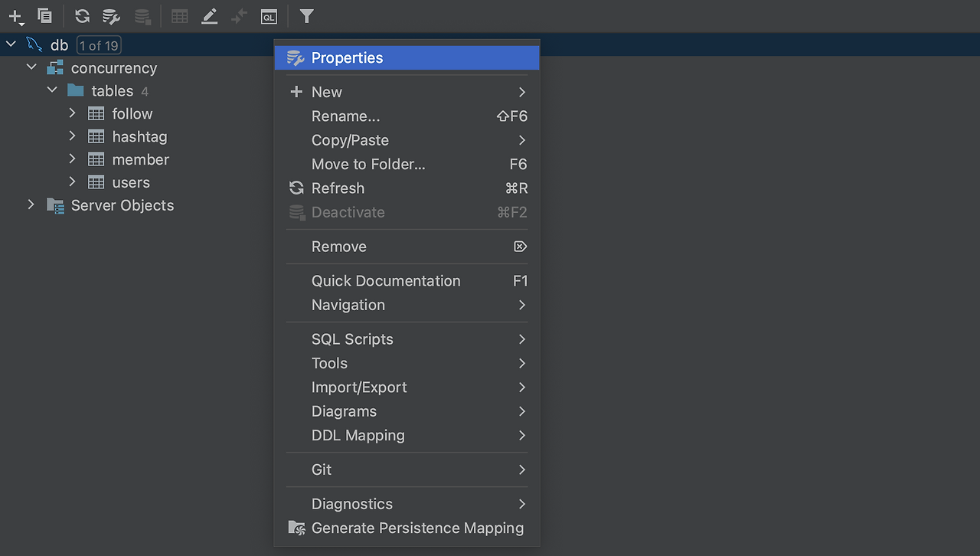980x556 pixels.
Task: Open Data Source Properties toolbar icon
Action: tap(112, 16)
